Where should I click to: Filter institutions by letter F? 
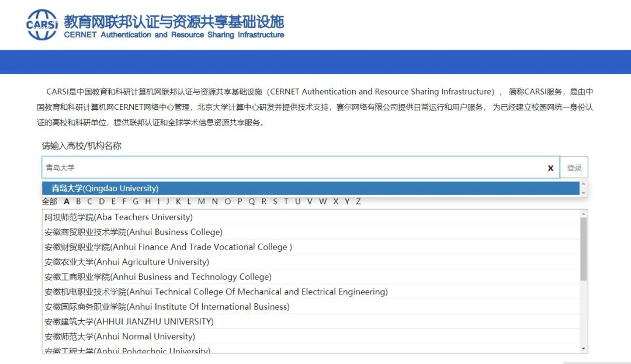(124, 201)
